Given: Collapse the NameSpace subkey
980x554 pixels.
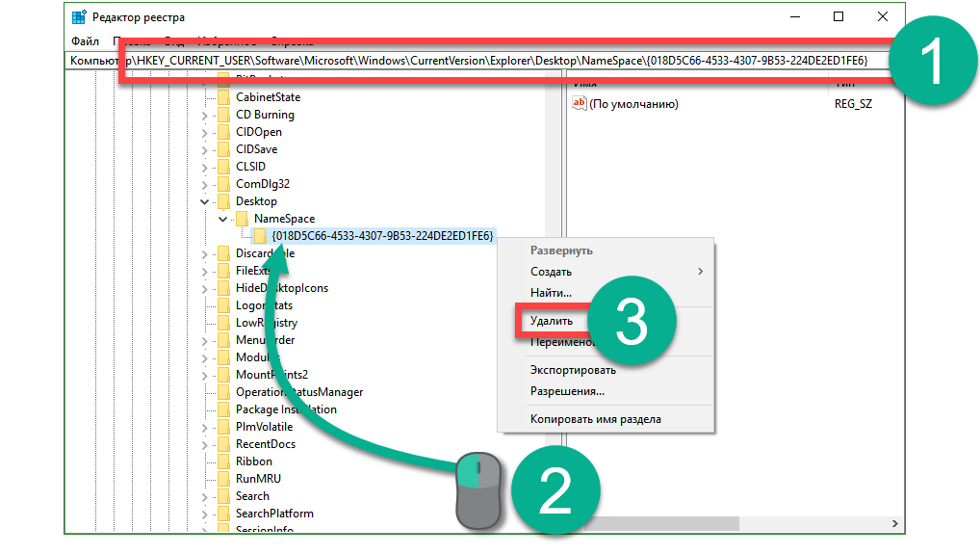Looking at the screenshot, I should point(222,219).
